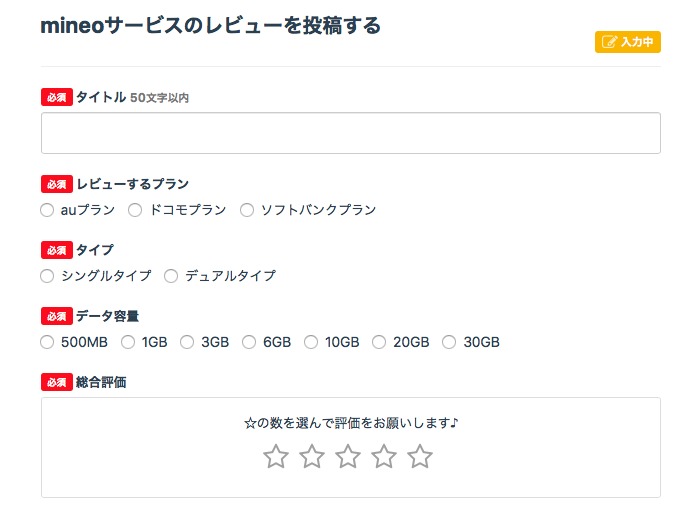Select 1GB data capacity

click(x=128, y=342)
